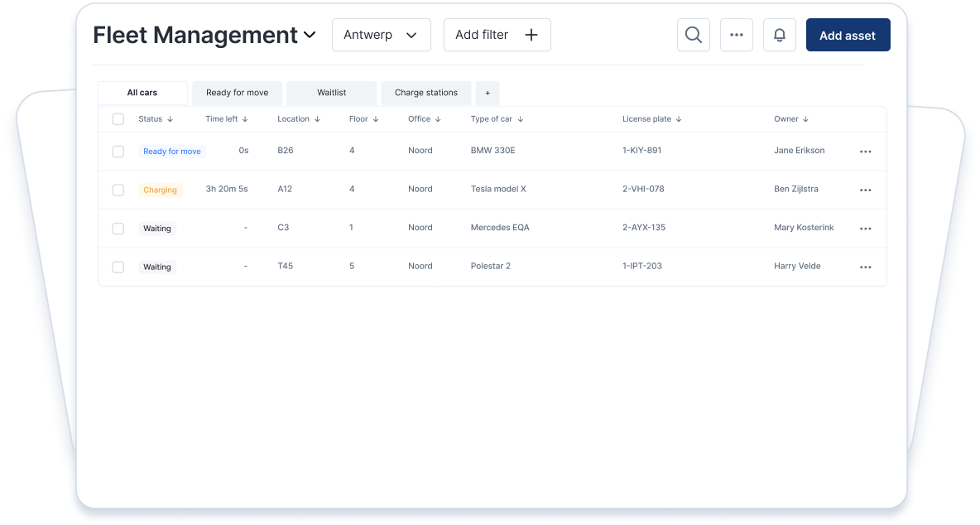
Task: Check the BMW 330E row checkbox
Action: click(118, 152)
